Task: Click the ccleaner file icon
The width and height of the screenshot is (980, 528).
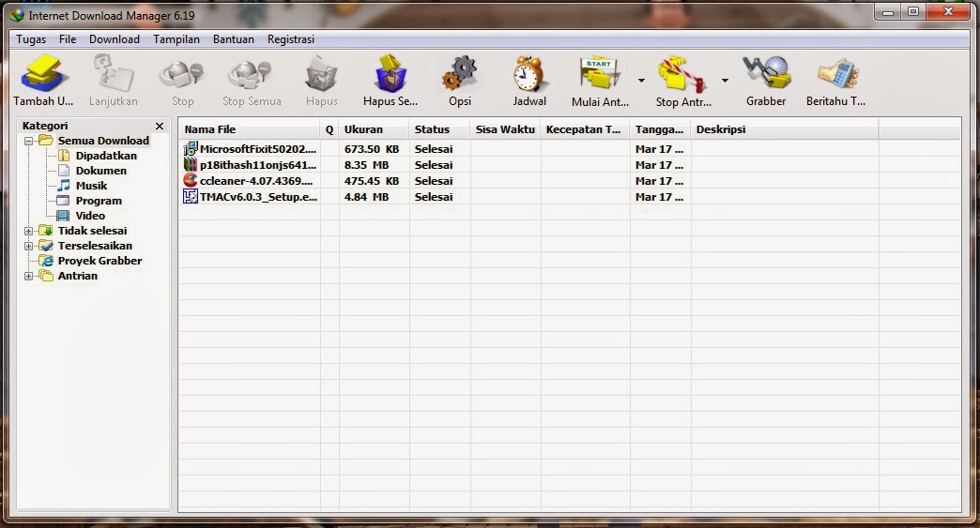Action: click(x=190, y=180)
